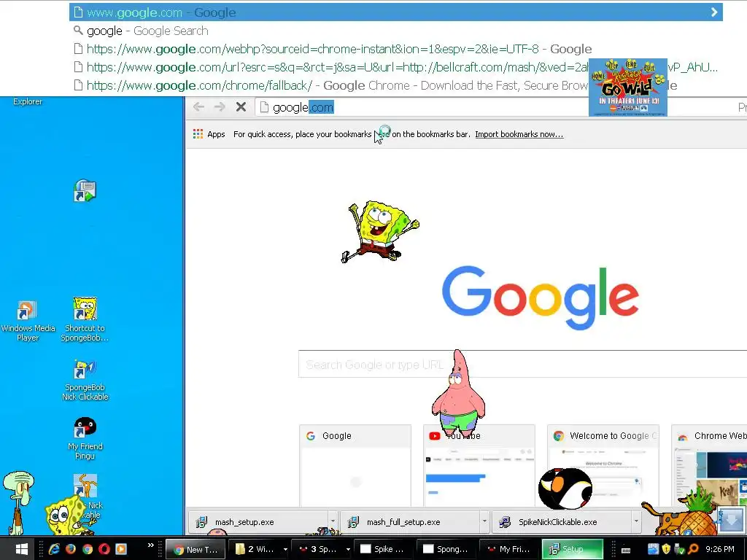The image size is (747, 560).
Task: Launch Opera from the quick launch bar
Action: click(104, 549)
